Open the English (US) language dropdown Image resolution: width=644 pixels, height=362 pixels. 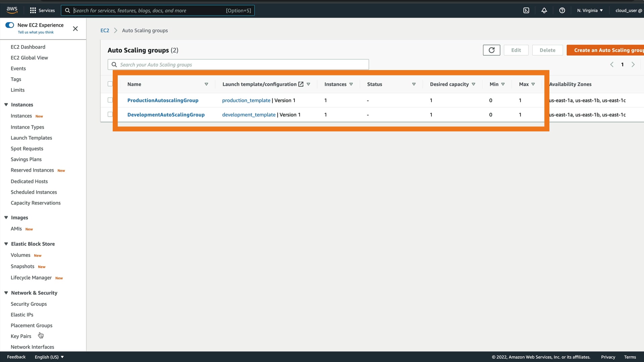[49, 357]
